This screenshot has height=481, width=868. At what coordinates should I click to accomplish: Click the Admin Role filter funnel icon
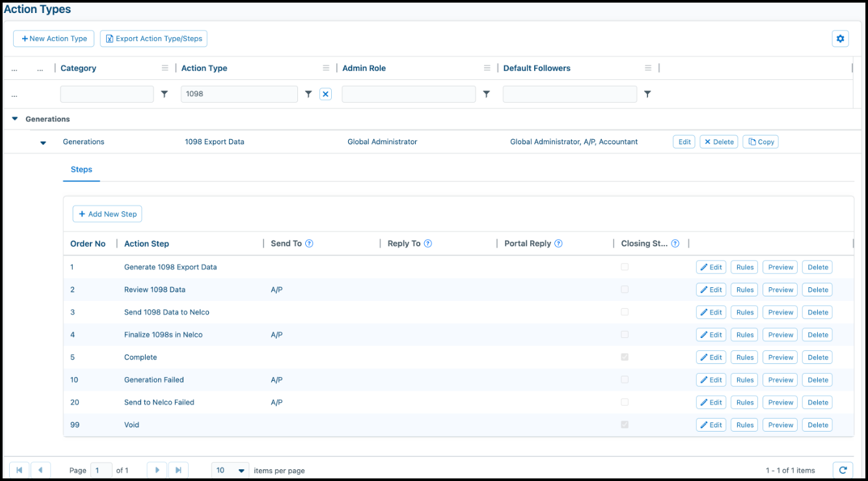486,94
